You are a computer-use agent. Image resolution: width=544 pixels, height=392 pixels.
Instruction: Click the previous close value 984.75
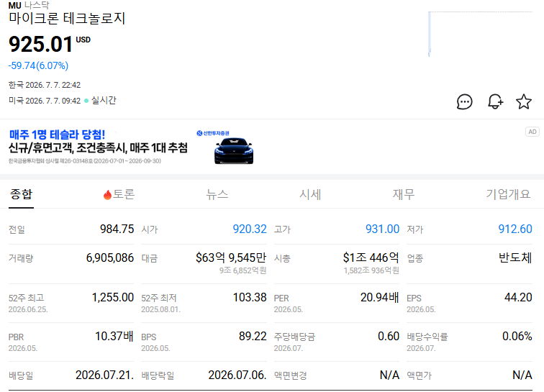click(x=117, y=229)
